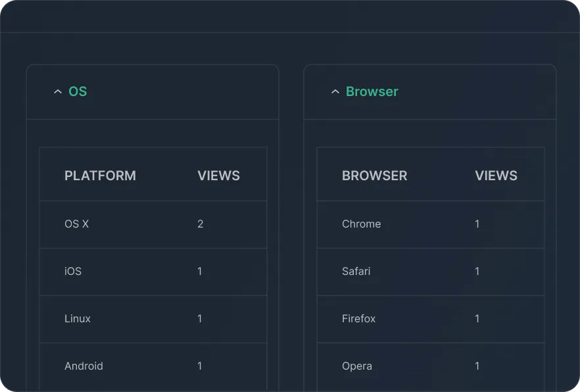
Task: Click the views count for Chrome
Action: [477, 224]
